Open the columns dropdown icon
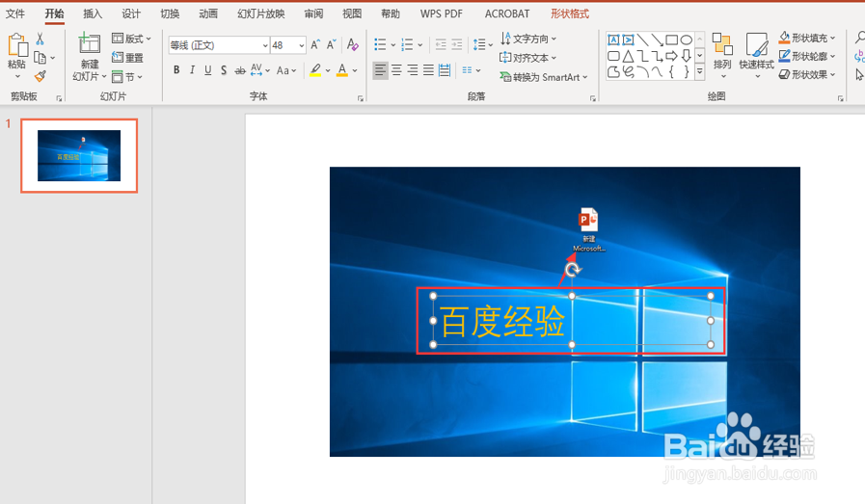The image size is (865, 504). 472,70
